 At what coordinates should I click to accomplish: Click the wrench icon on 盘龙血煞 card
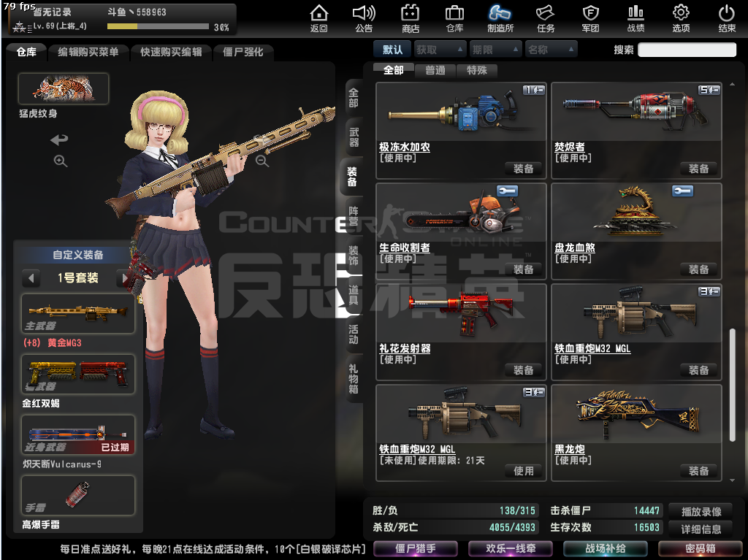[x=682, y=191]
